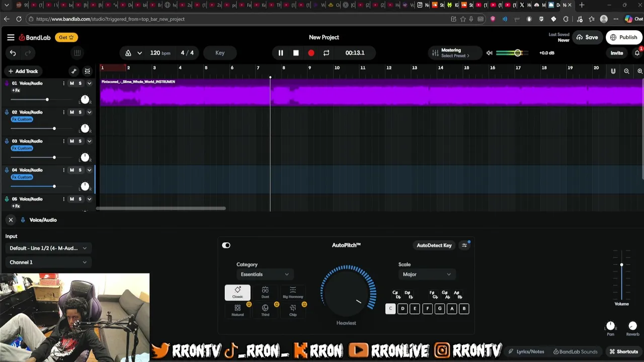Image resolution: width=644 pixels, height=362 pixels.
Task: Click the AutoDetect Key button
Action: 434,245
